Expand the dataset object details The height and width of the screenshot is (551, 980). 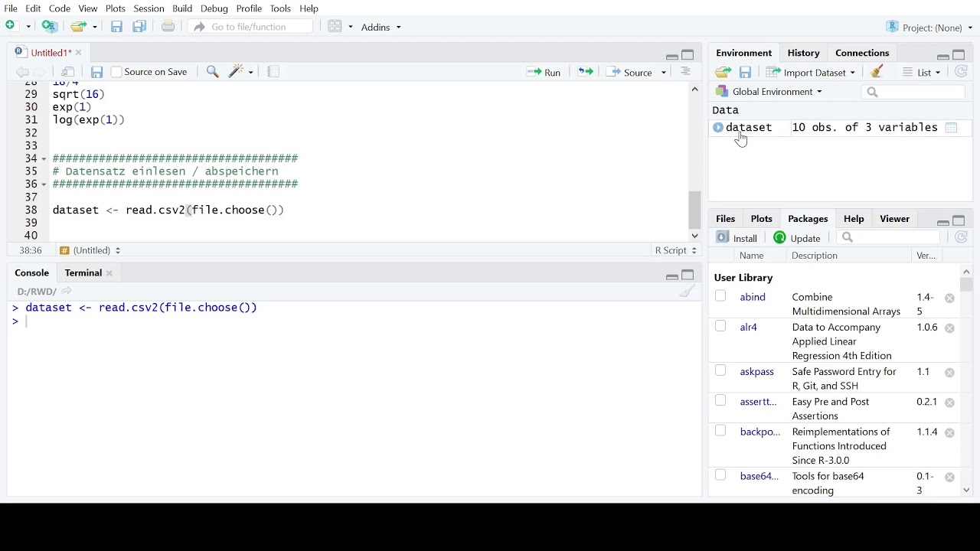(x=718, y=128)
